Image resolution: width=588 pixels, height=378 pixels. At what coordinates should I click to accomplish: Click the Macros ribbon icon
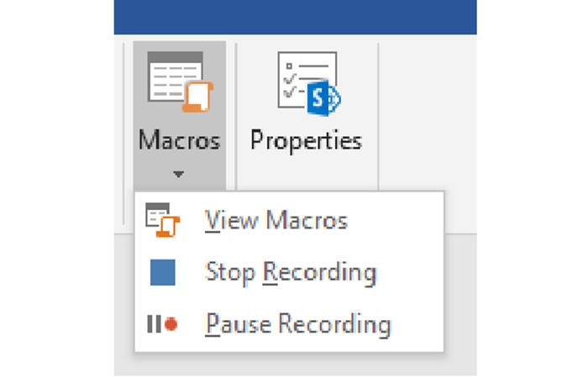tap(179, 81)
